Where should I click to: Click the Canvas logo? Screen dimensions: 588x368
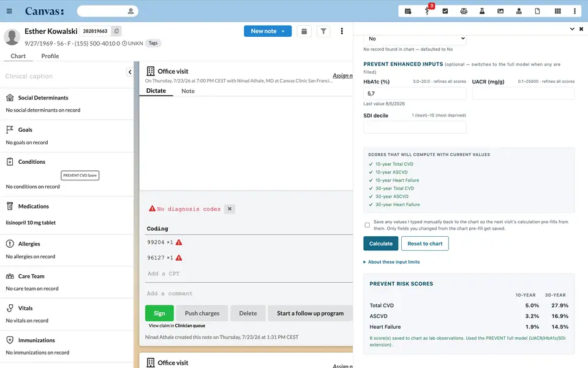click(44, 11)
